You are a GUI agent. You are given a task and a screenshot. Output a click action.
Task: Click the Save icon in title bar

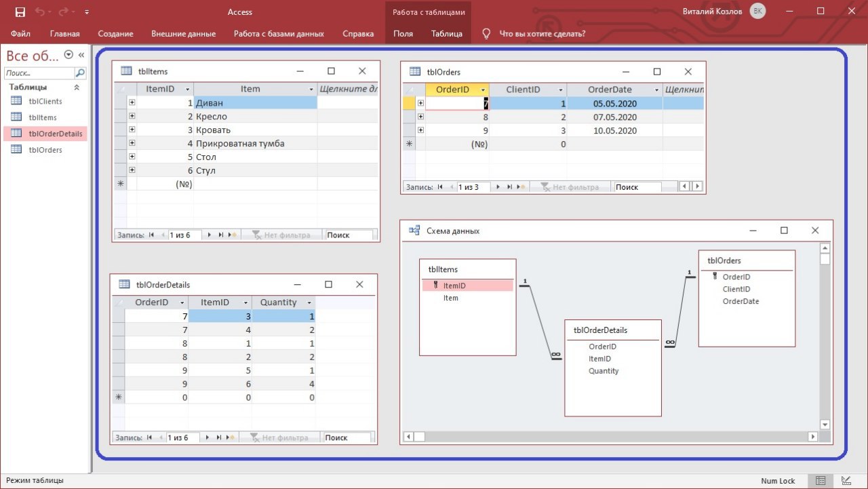click(x=20, y=12)
